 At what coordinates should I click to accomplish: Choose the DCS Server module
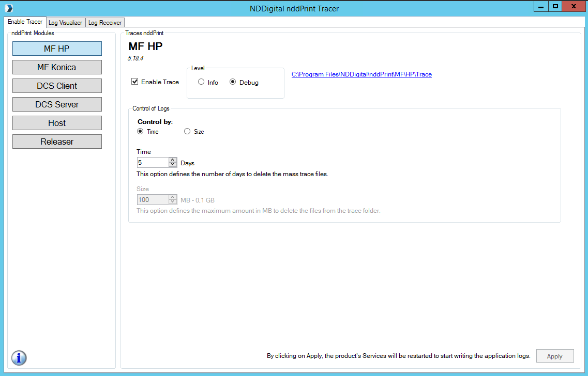point(57,104)
